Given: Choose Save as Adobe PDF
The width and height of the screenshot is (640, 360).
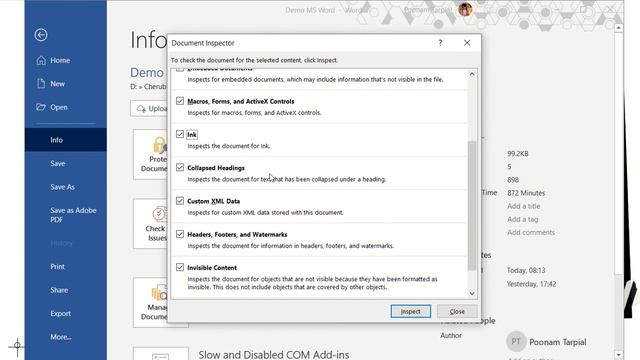Looking at the screenshot, I should [x=73, y=215].
